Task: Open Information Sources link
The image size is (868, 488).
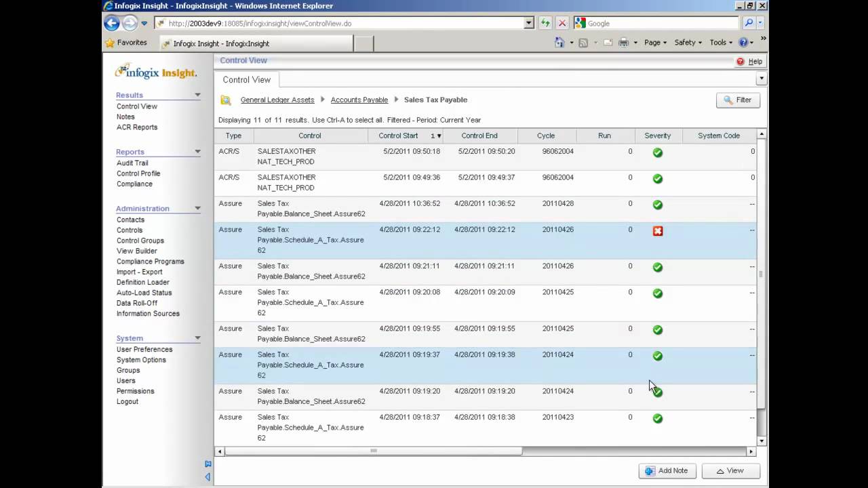Action: pos(148,314)
